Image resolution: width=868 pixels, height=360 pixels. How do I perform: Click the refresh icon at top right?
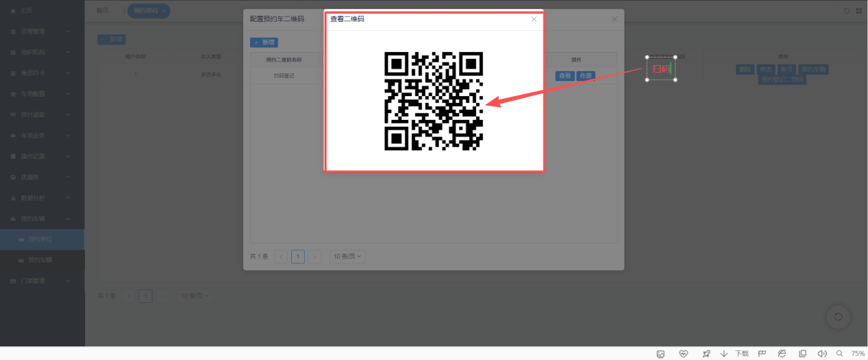click(847, 11)
